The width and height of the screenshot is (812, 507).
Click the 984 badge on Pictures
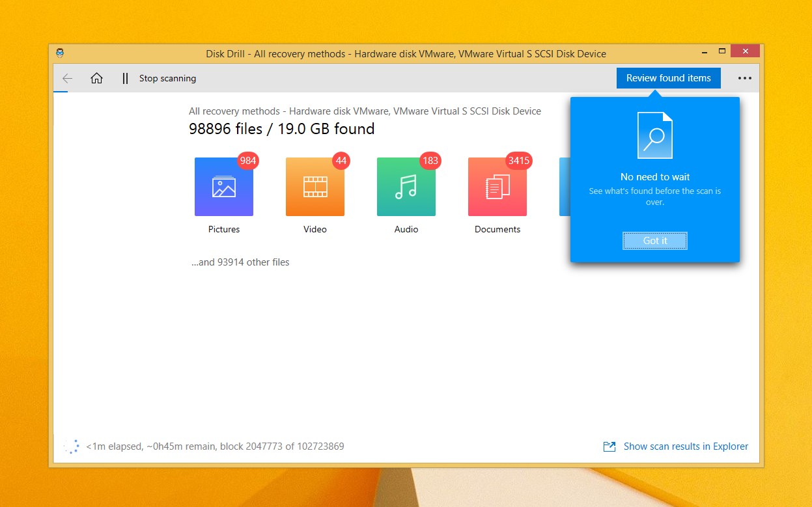[x=248, y=161]
